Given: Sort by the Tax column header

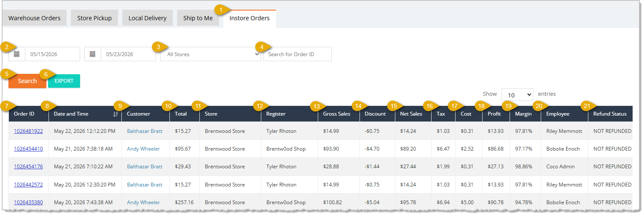Looking at the screenshot, I should click(x=443, y=114).
